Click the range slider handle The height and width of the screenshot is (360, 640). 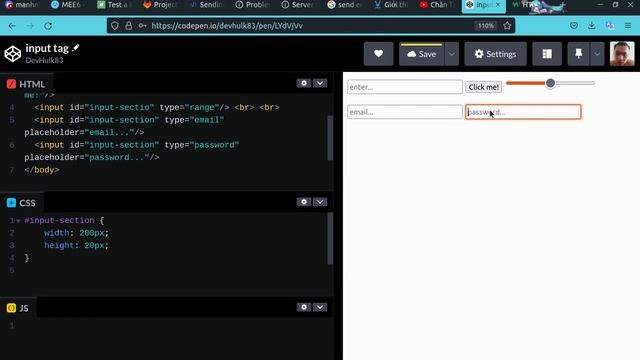[x=550, y=83]
